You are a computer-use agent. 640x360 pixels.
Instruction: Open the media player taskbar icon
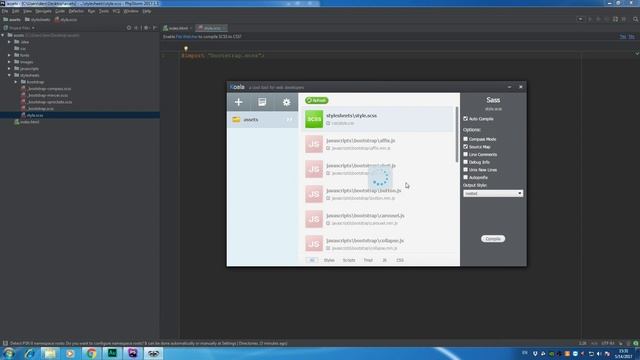pos(70,353)
